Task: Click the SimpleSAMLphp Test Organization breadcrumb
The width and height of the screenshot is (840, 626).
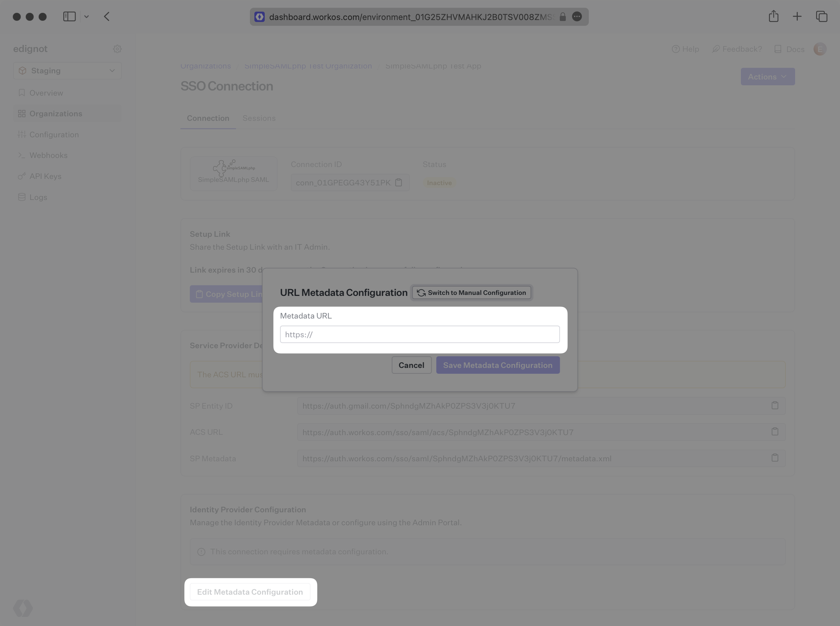Action: coord(308,66)
